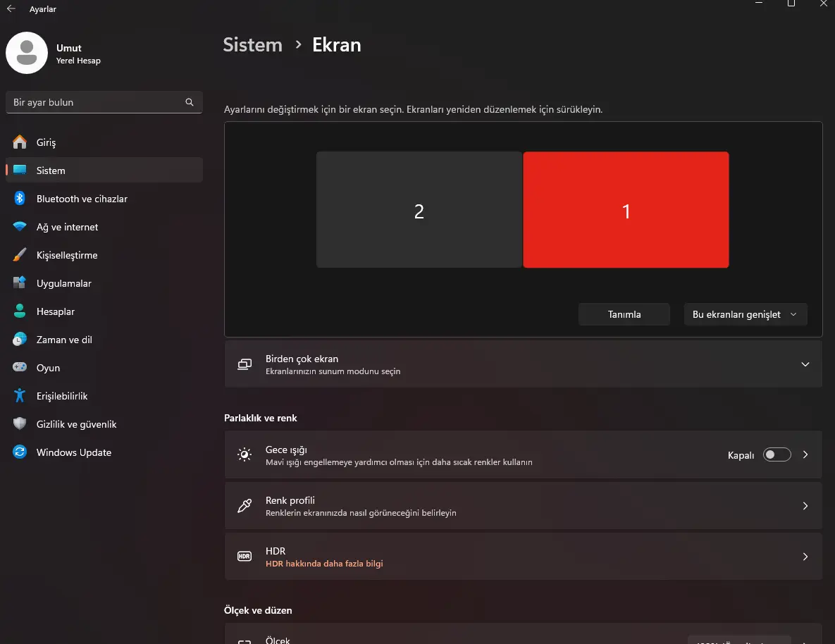Open HDR page via its right chevron
Image resolution: width=835 pixels, height=644 pixels.
[x=805, y=556]
